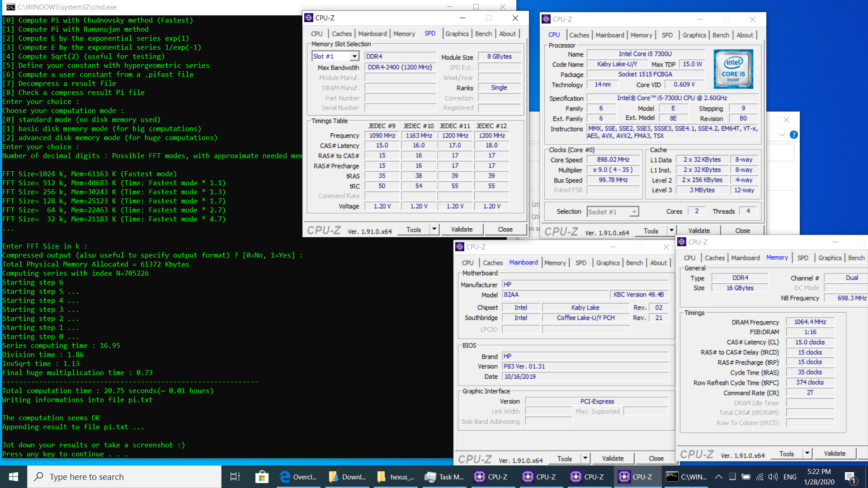This screenshot has height=488, width=868.
Task: Open the SPD tab in the Mainboard window
Action: pos(580,263)
